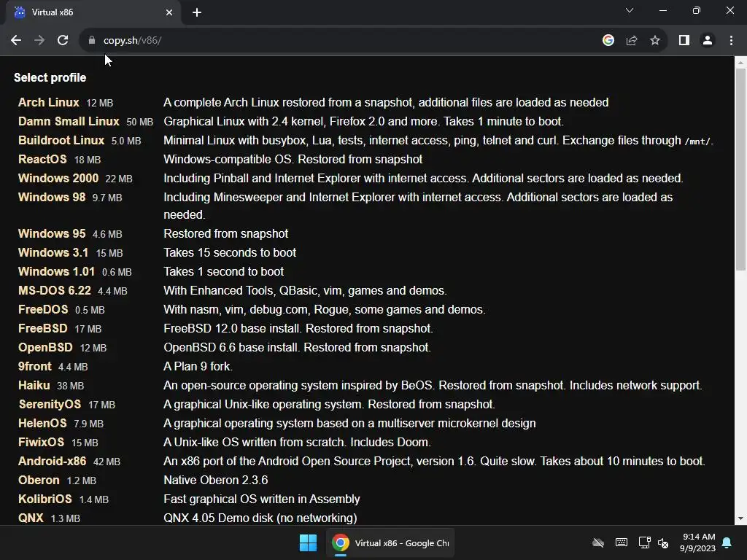The image size is (747, 560).
Task: Click the 'Select profile' heading
Action: pyautogui.click(x=50, y=77)
